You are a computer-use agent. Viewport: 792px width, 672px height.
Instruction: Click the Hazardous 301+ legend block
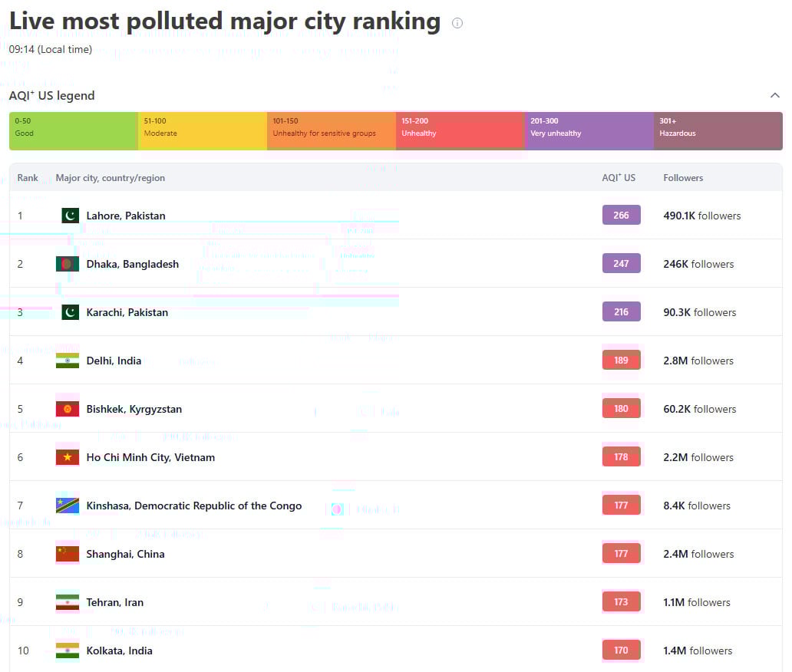pyautogui.click(x=718, y=131)
